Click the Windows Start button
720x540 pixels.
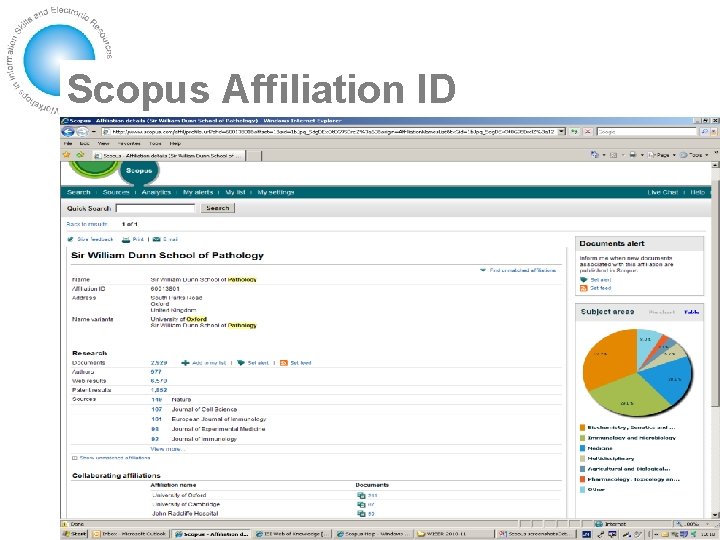[x=74, y=534]
